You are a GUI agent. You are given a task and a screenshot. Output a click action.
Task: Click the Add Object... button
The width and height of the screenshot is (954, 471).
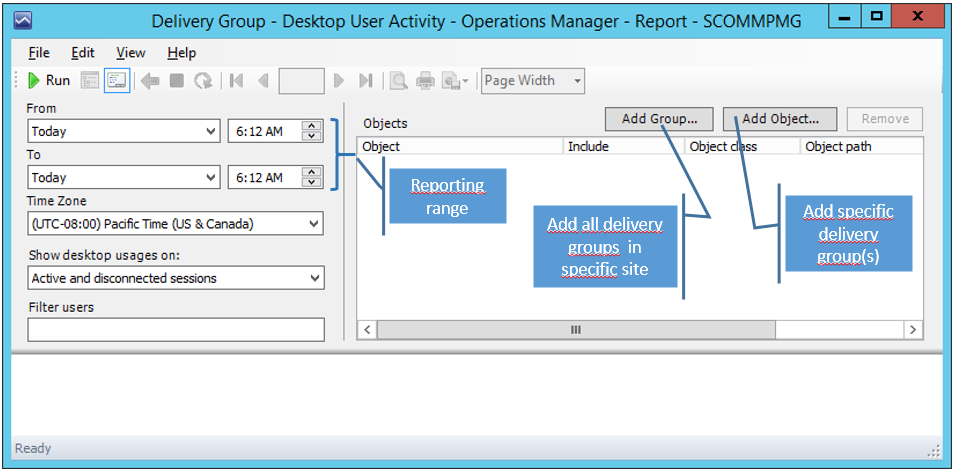tap(780, 119)
